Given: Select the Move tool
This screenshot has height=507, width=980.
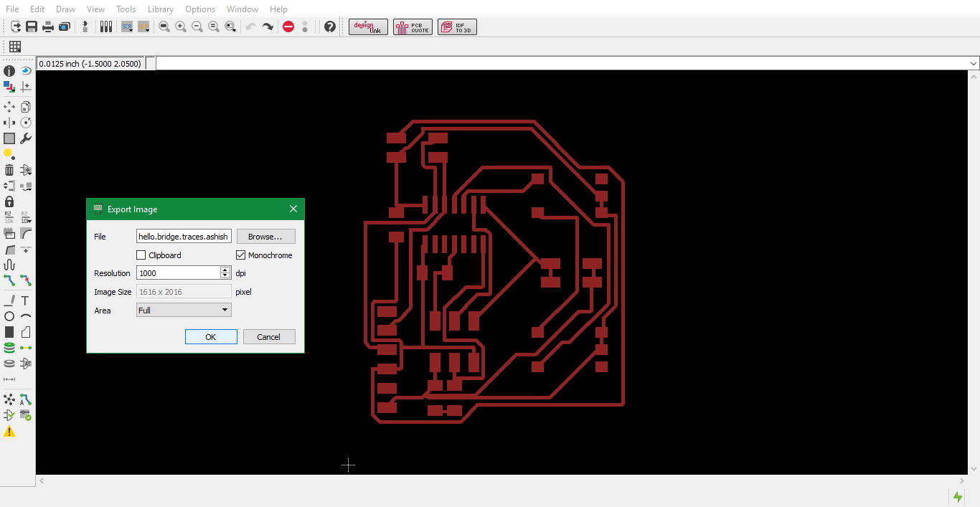Looking at the screenshot, I should tap(9, 107).
